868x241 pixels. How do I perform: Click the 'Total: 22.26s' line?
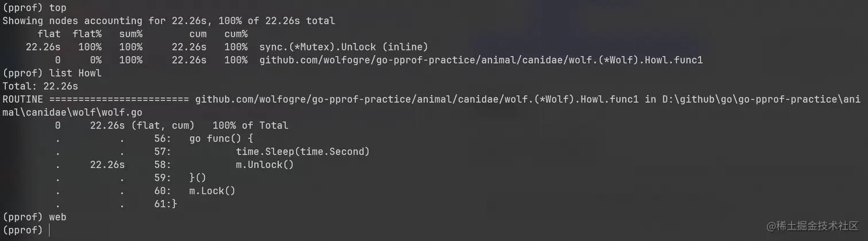coord(40,86)
